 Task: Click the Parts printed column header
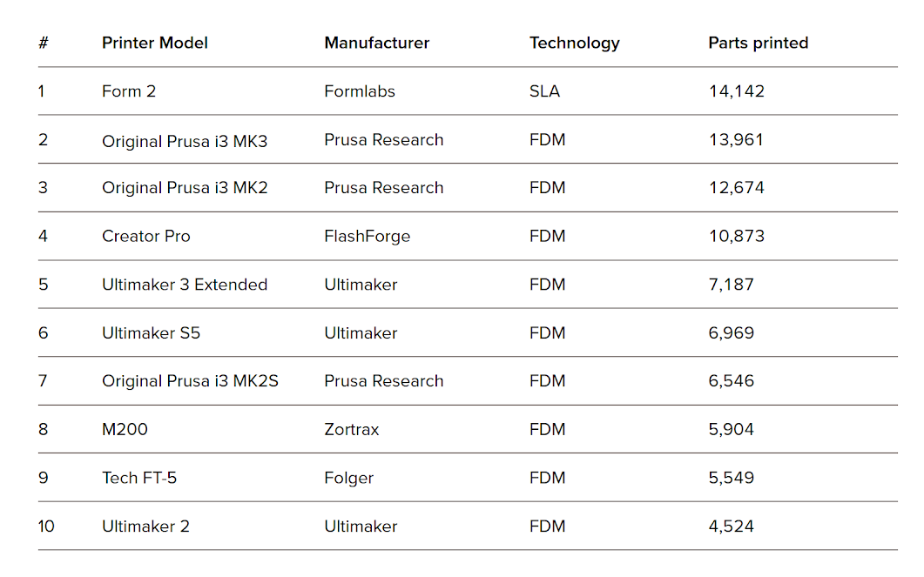click(x=759, y=44)
